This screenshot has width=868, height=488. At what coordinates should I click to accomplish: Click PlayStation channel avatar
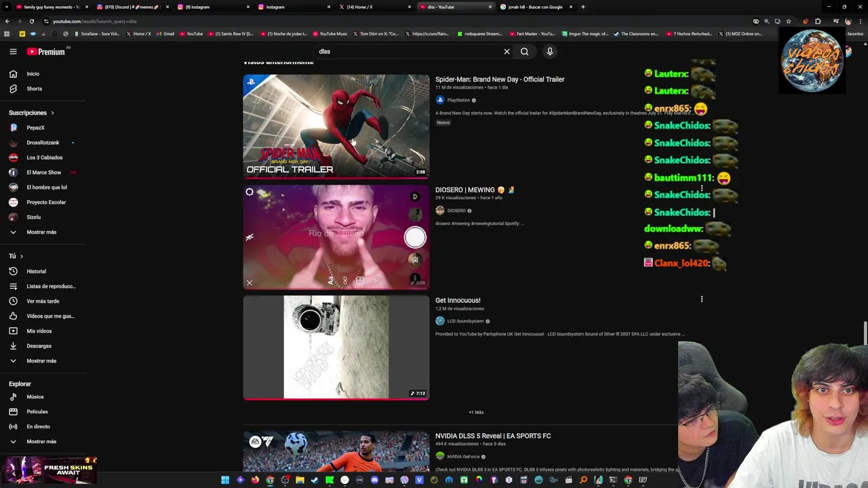(440, 100)
